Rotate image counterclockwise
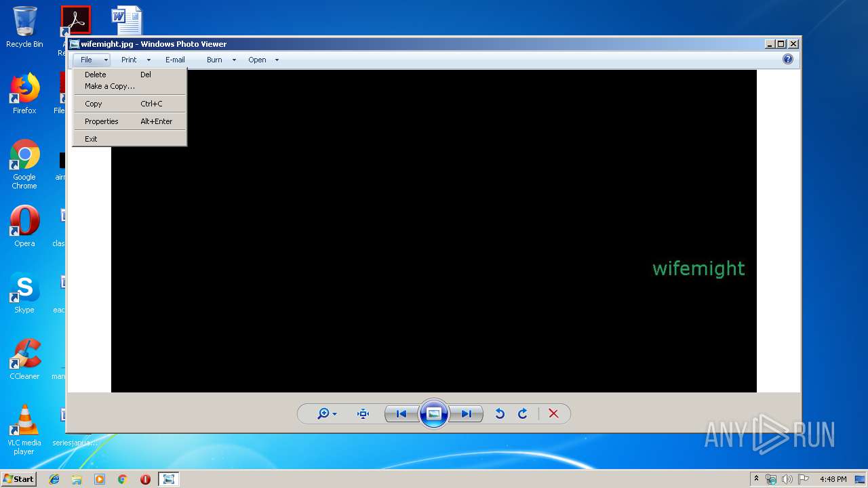 500,413
